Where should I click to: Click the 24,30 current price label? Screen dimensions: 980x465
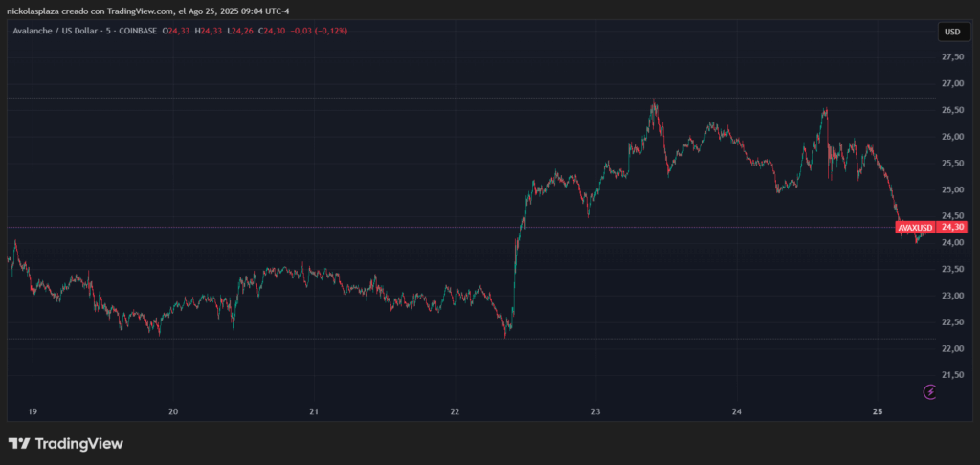[951, 228]
